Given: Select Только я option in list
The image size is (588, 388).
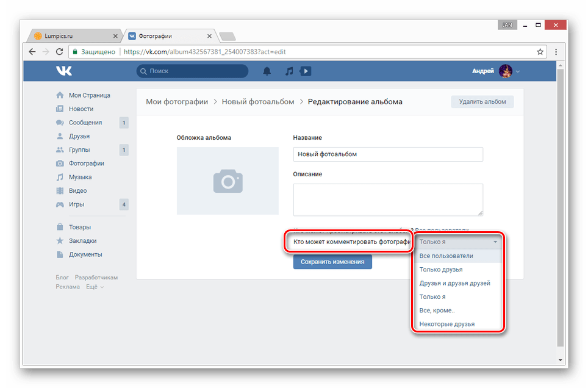Looking at the screenshot, I should [x=458, y=297].
